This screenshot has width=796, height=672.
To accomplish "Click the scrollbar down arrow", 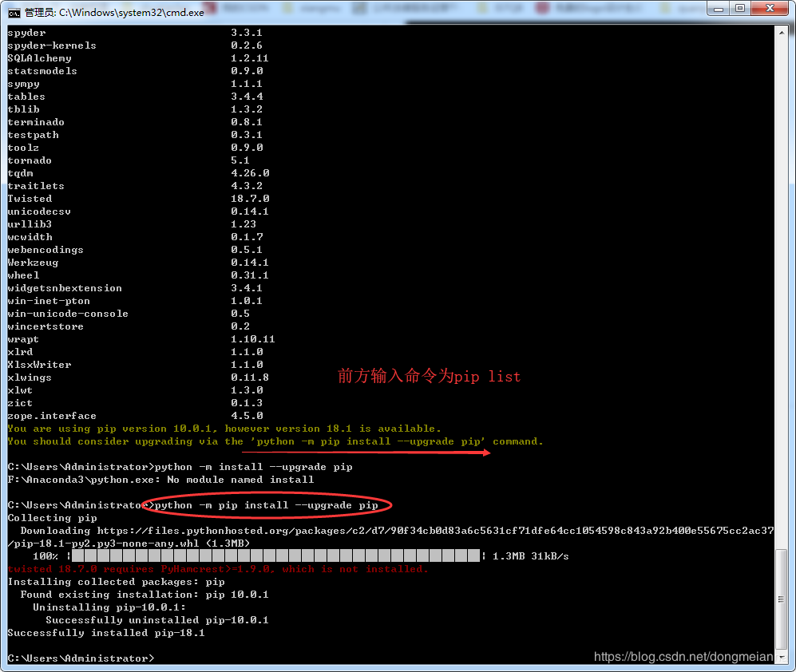I will 782,658.
